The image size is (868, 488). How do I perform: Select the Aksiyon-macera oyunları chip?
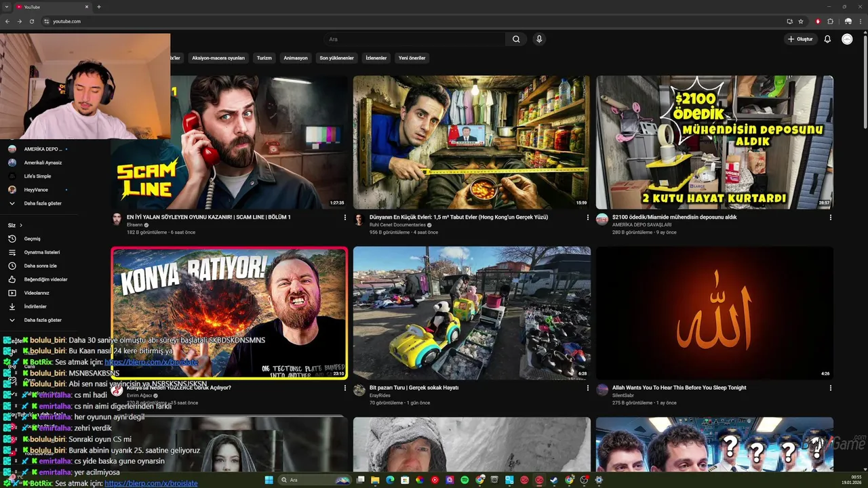pos(218,58)
